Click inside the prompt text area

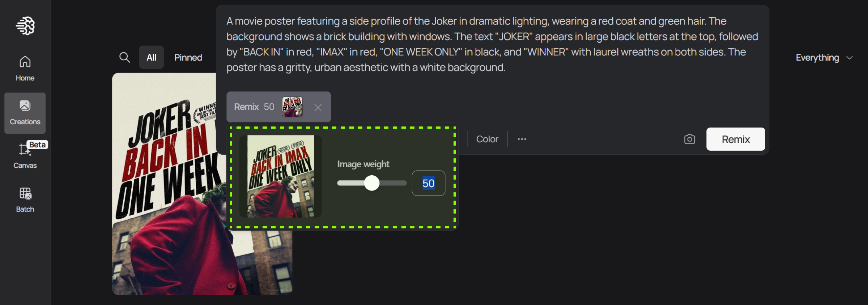coord(492,44)
